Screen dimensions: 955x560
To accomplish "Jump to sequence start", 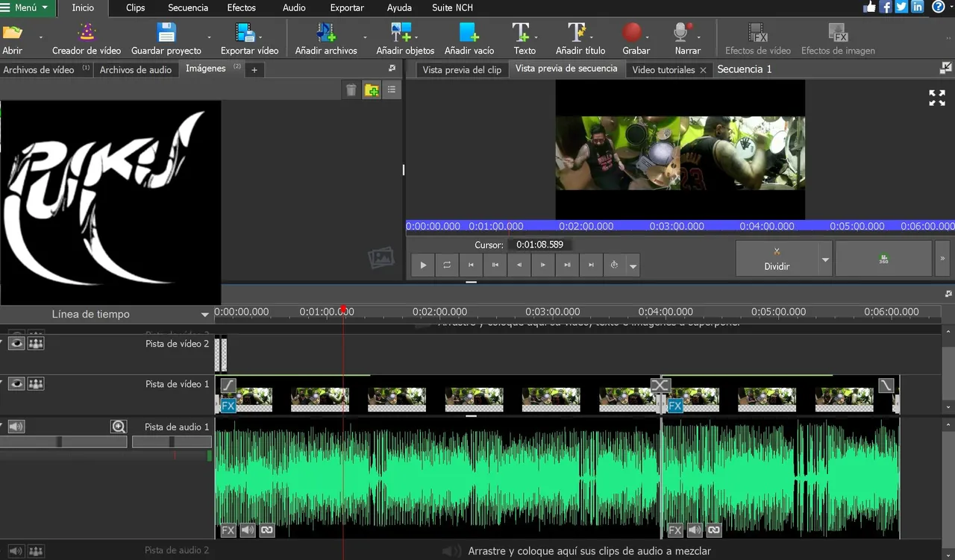I will click(x=471, y=265).
